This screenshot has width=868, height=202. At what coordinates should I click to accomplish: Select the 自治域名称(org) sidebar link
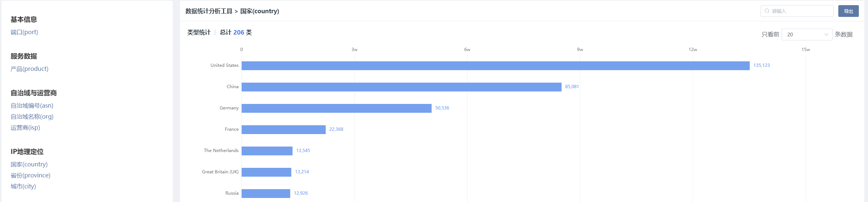coord(32,117)
